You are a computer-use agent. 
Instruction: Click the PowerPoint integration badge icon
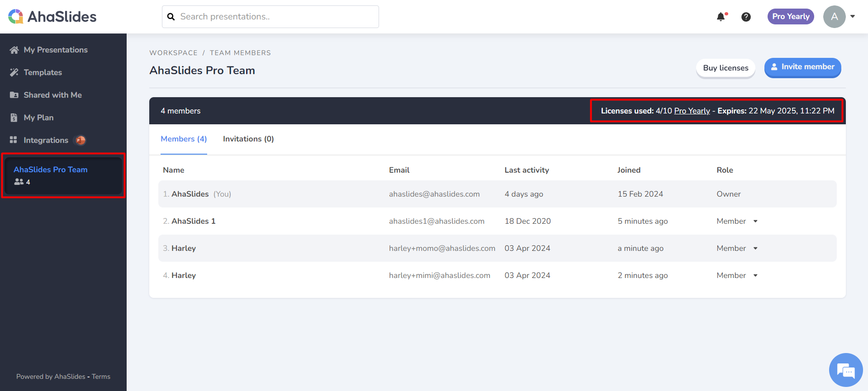tap(81, 140)
